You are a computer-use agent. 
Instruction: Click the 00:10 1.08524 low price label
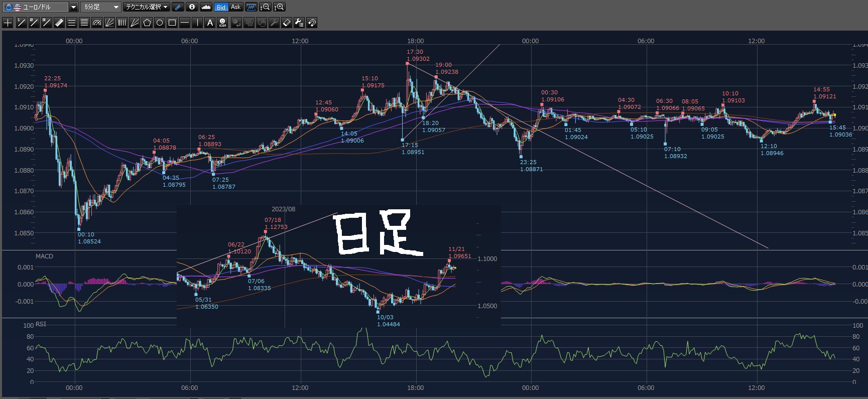click(x=89, y=238)
